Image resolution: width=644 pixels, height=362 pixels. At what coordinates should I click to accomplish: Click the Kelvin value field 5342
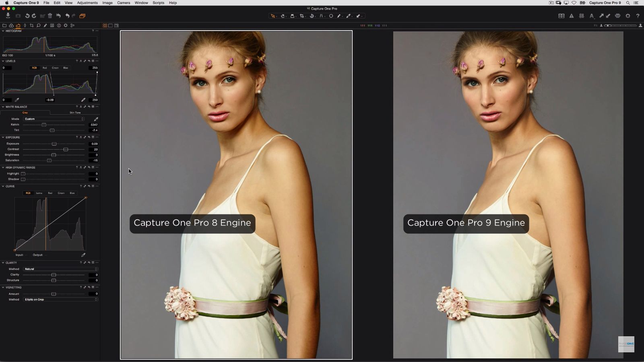pyautogui.click(x=93, y=125)
